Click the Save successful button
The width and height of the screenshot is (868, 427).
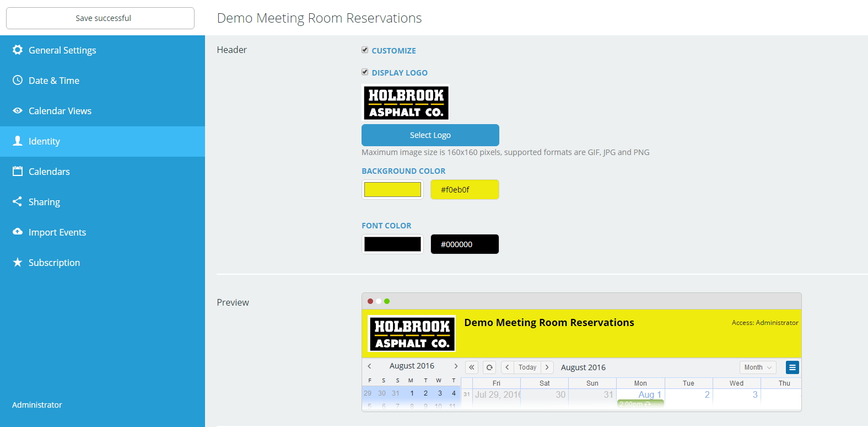pyautogui.click(x=100, y=18)
